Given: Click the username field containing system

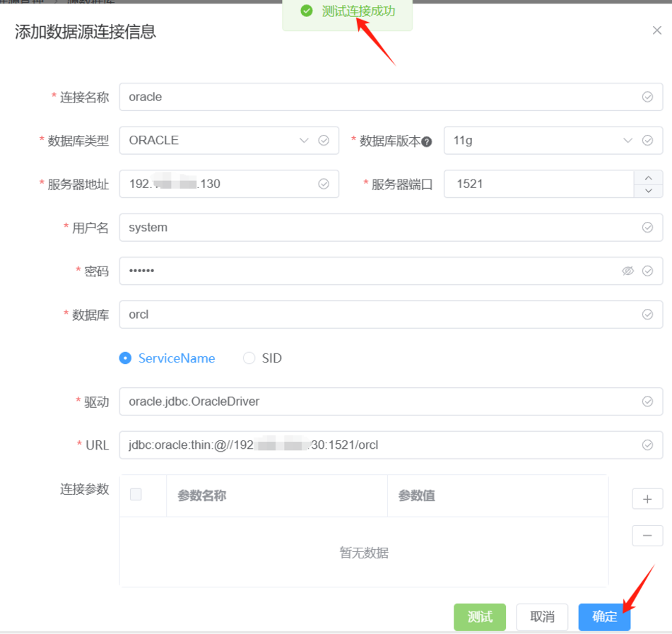Looking at the screenshot, I should (382, 228).
